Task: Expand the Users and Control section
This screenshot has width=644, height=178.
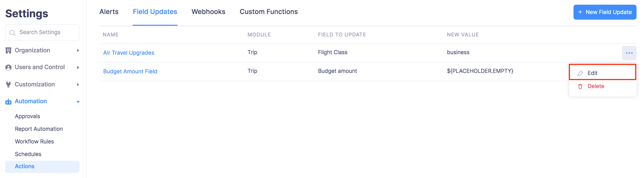Action: [78, 68]
